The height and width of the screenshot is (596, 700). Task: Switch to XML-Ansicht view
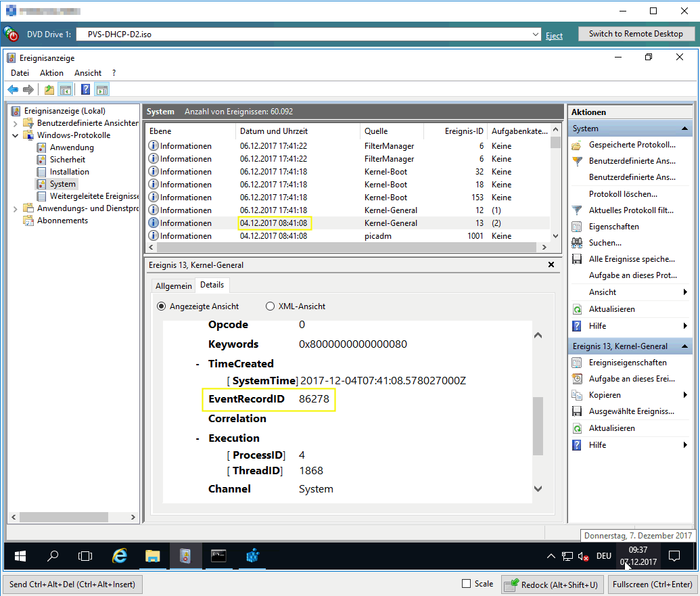(270, 305)
